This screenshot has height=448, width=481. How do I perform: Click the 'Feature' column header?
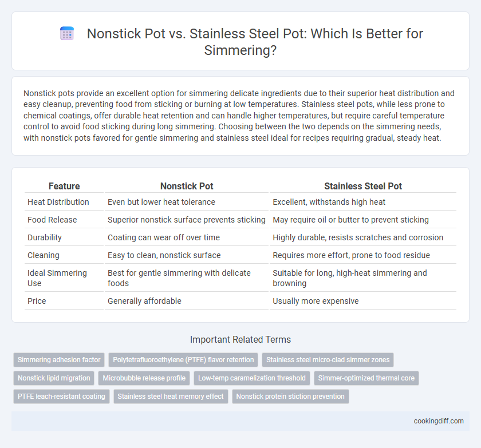[x=64, y=186]
